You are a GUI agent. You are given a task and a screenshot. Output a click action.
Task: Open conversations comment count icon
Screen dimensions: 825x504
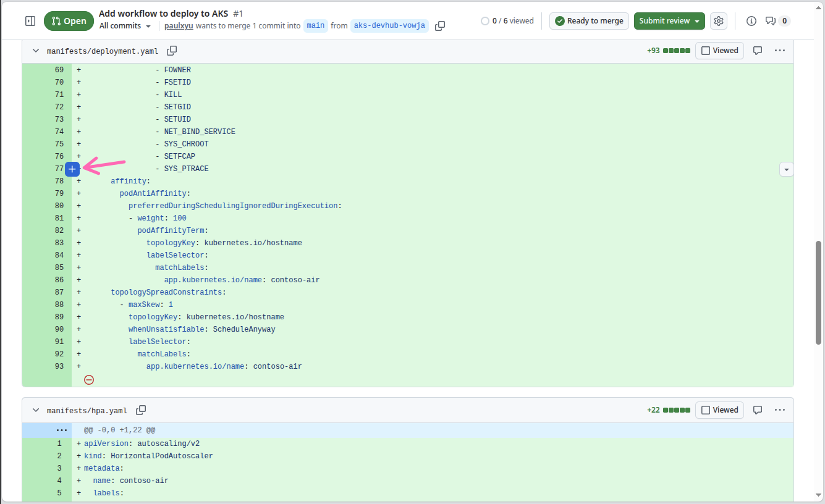tap(777, 21)
